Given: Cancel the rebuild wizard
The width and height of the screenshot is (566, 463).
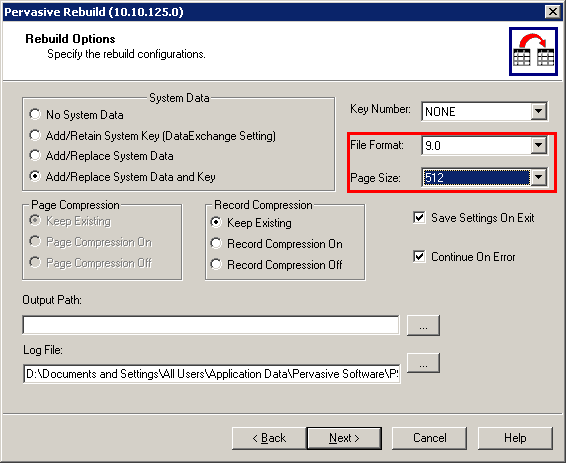Looking at the screenshot, I should click(430, 438).
